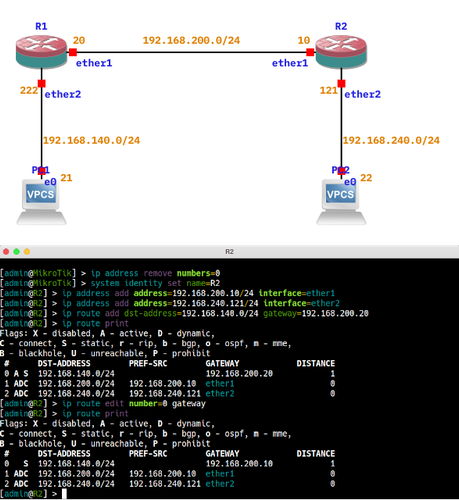Click the first table's DST-ADDRESS column header
The image size is (459, 500).
click(x=64, y=363)
